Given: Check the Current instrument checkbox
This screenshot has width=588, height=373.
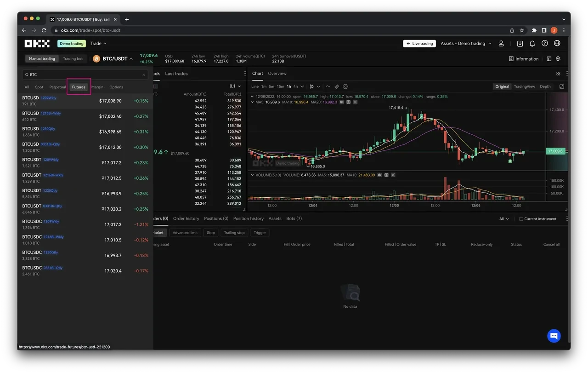Looking at the screenshot, I should coord(521,219).
